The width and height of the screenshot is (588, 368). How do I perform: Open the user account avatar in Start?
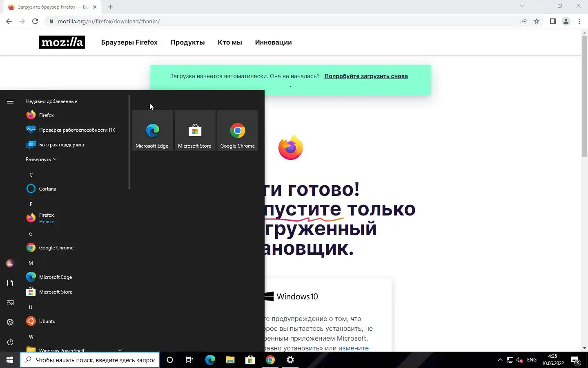click(10, 263)
